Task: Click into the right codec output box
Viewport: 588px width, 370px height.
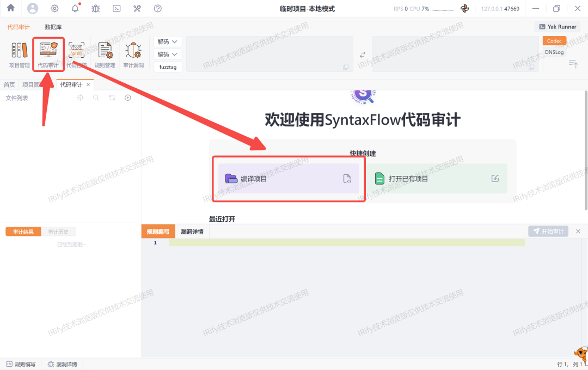Action: 455,54
